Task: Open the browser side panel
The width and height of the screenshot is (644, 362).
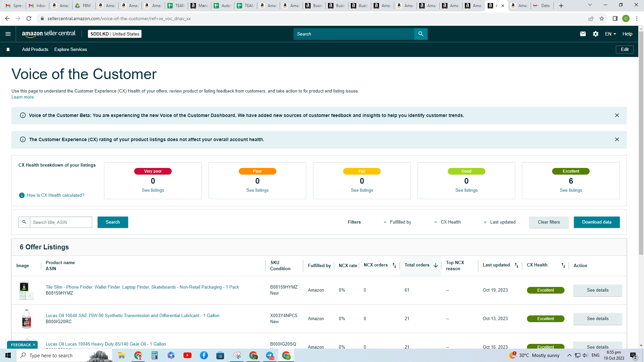Action: (x=615, y=18)
